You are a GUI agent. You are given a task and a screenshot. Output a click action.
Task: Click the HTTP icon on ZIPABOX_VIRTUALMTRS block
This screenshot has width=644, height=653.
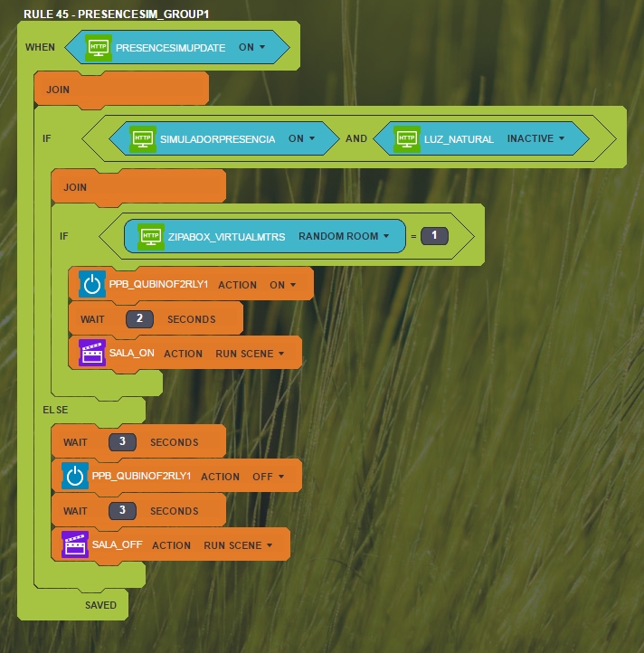[x=151, y=236]
